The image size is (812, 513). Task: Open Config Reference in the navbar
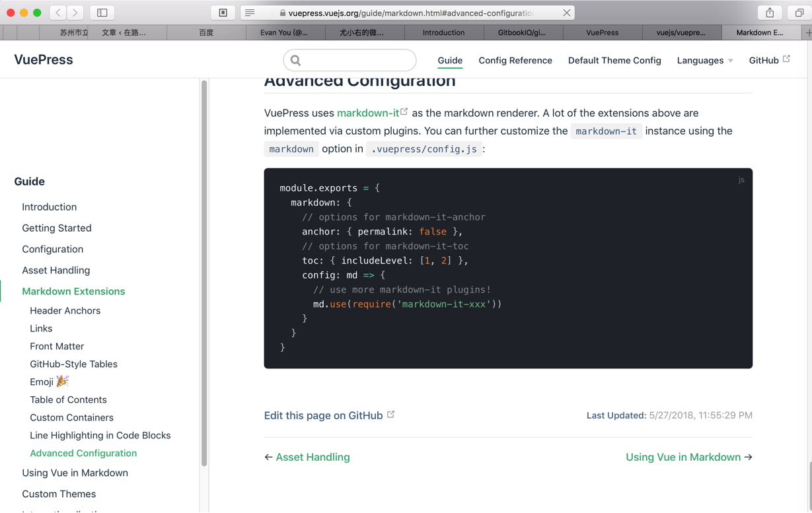515,60
